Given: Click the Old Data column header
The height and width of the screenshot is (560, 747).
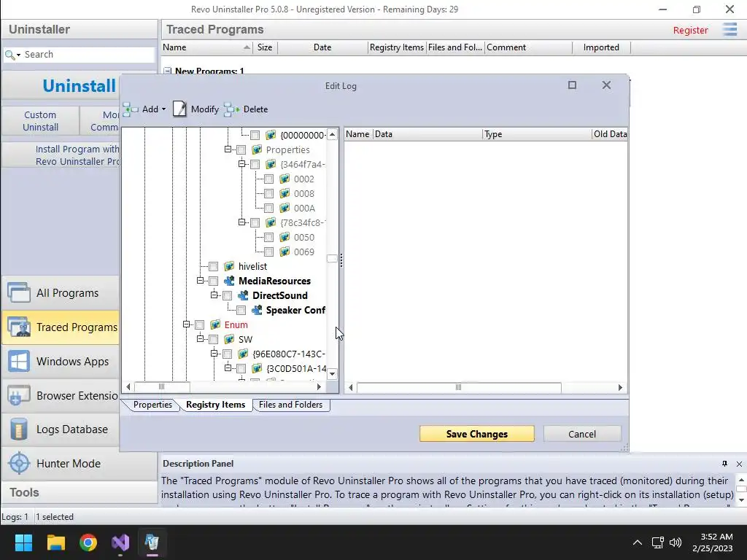Looking at the screenshot, I should coord(610,134).
